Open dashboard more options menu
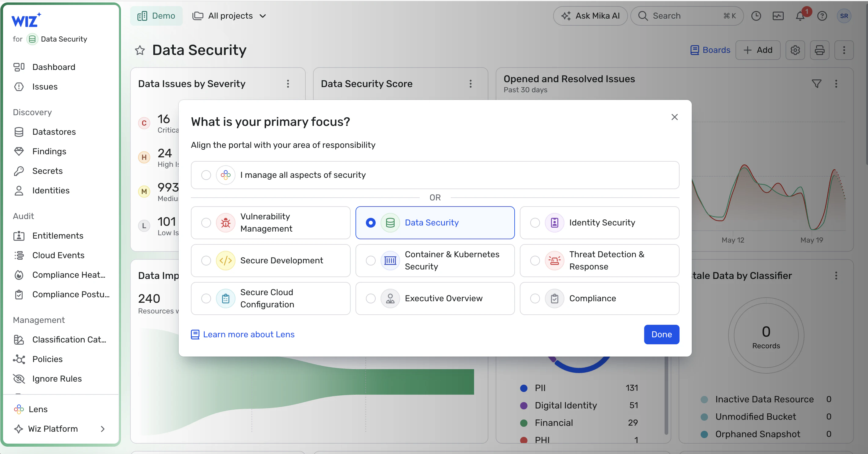This screenshot has height=454, width=868. tap(844, 50)
